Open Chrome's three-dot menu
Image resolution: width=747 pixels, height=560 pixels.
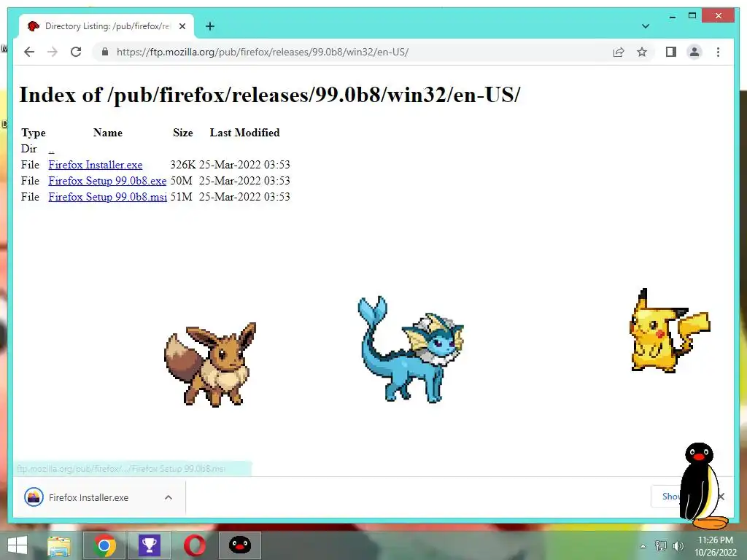coord(718,52)
